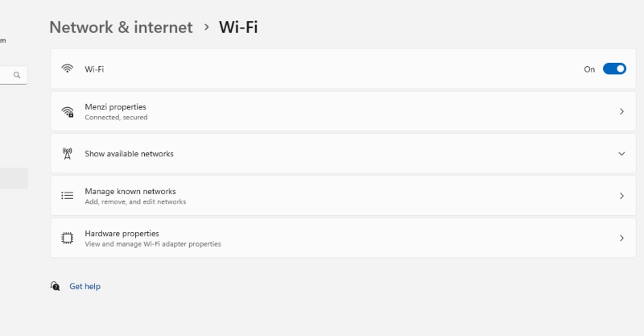Turn off the Wi-Fi toggle switch
The width and height of the screenshot is (644, 336).
pyautogui.click(x=614, y=69)
